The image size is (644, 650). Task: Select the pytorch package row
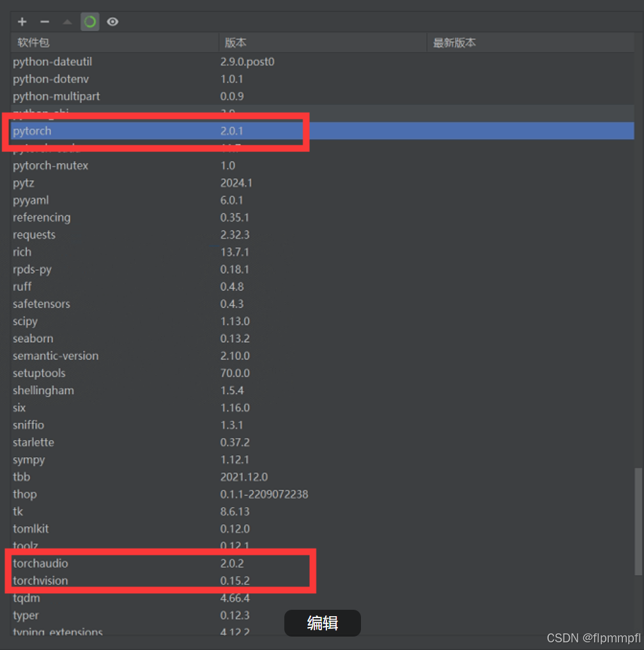coord(322,131)
